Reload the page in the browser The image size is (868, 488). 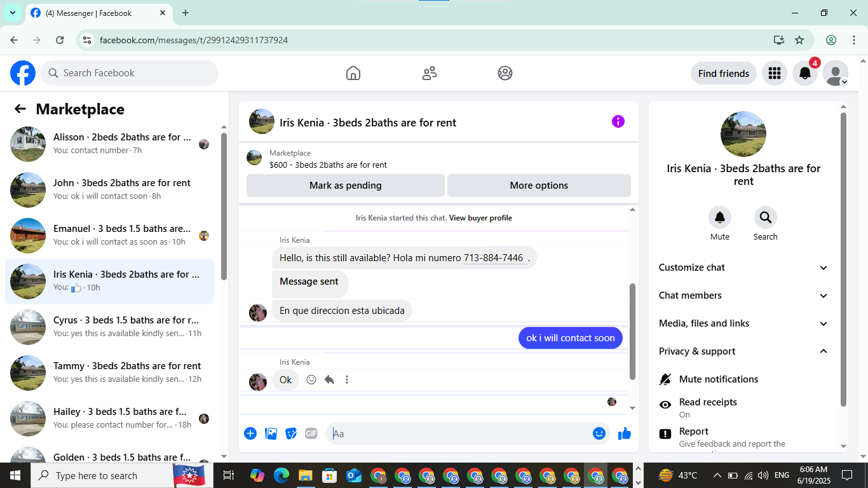click(60, 40)
